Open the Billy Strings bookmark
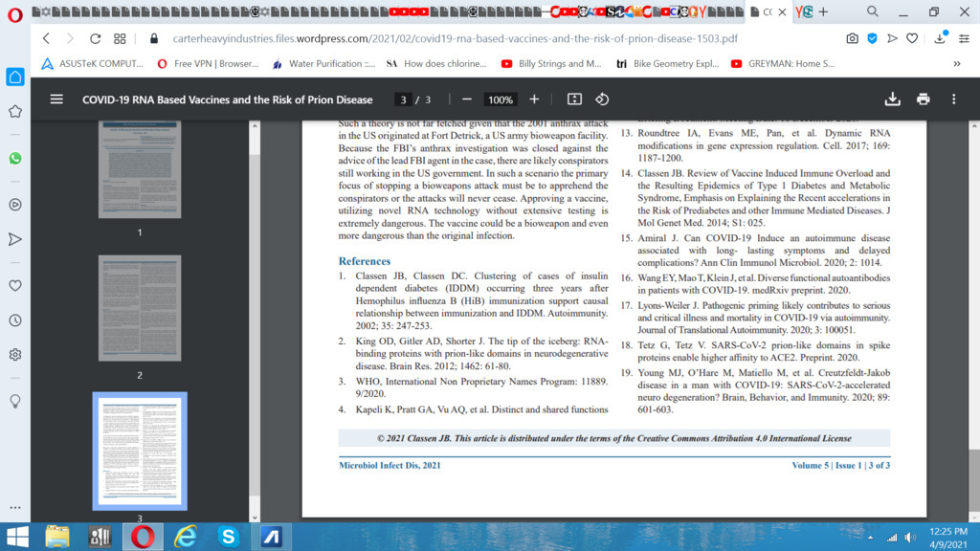This screenshot has width=980, height=551. [x=551, y=64]
